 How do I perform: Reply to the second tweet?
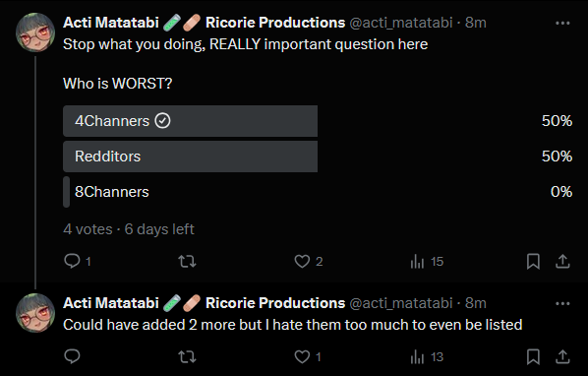(72, 356)
